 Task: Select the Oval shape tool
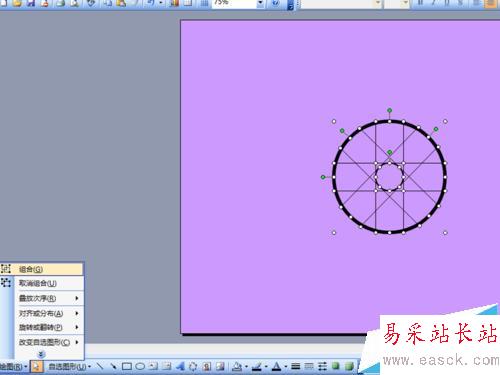(x=140, y=366)
